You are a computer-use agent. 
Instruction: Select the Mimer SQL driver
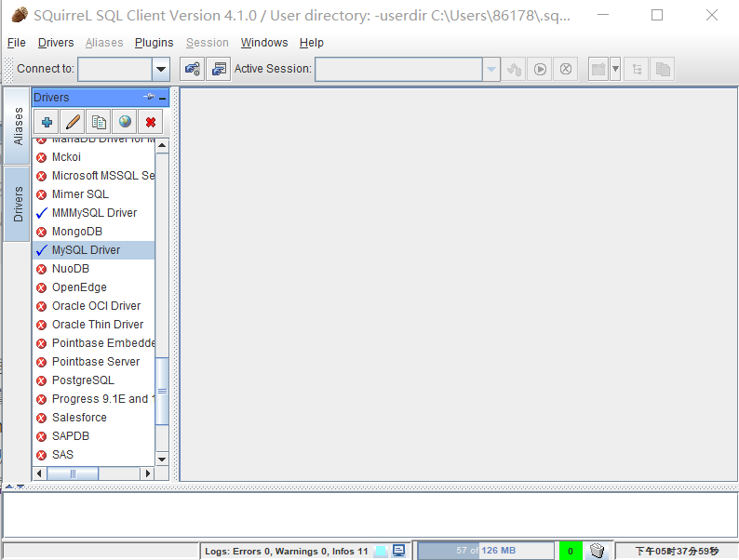[x=94, y=194]
